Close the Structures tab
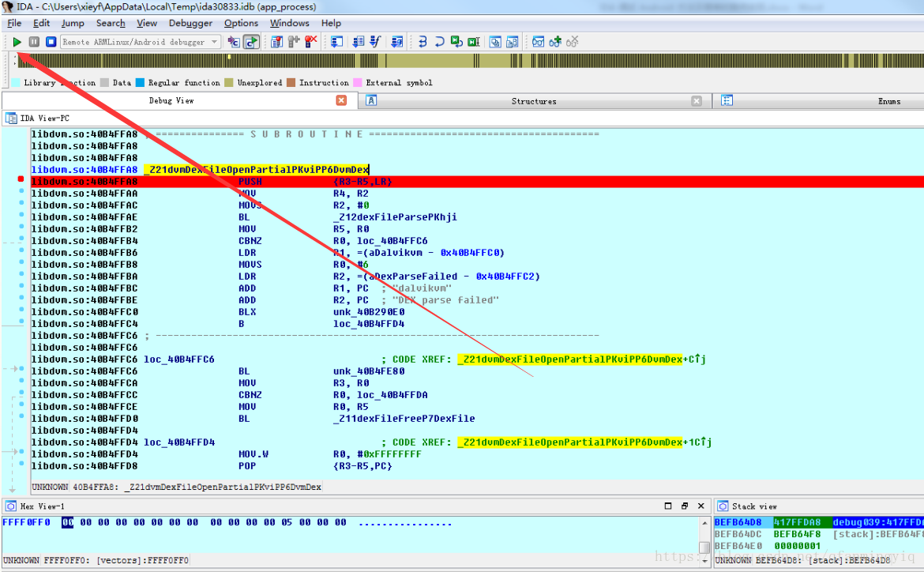This screenshot has height=572, width=924. (697, 101)
